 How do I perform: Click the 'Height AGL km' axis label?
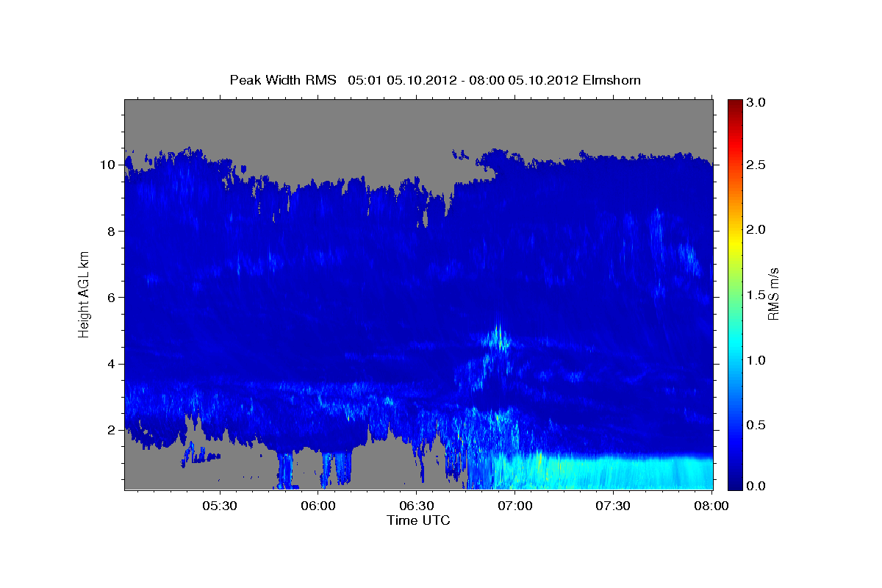tap(85, 295)
